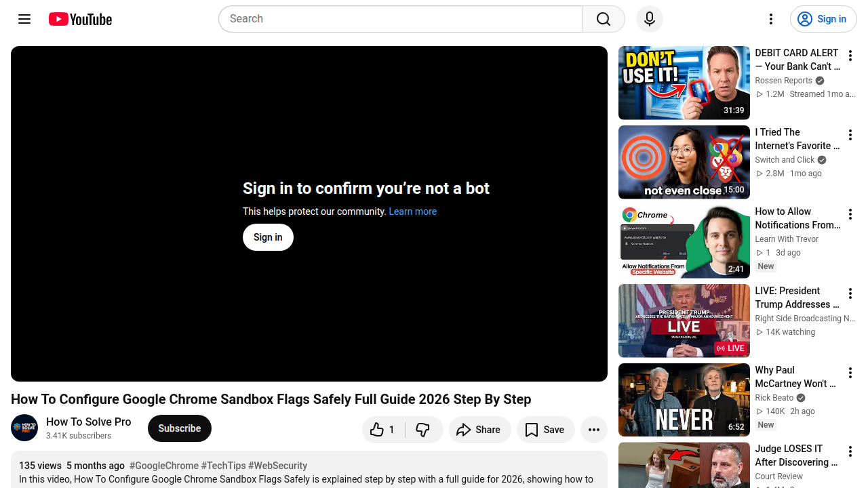Open options for Learn With Trevor video
This screenshot has height=488, width=868.
(x=850, y=214)
